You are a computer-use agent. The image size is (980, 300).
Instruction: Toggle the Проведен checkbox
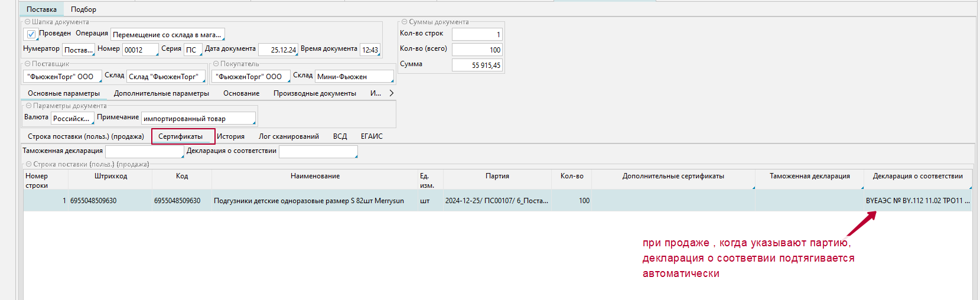(x=31, y=34)
